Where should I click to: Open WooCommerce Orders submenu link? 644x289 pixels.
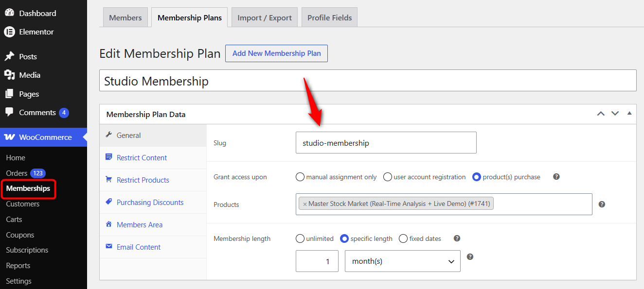coord(17,173)
